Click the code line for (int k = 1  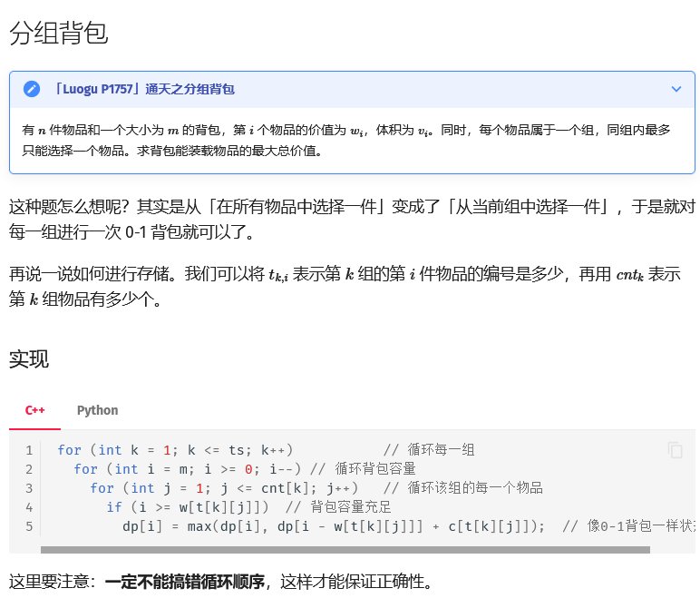click(x=175, y=450)
